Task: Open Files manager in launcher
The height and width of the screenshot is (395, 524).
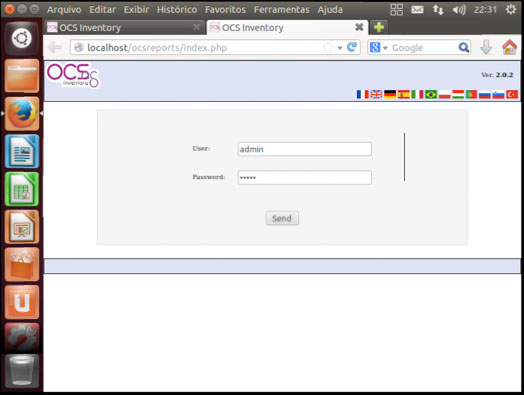Action: point(22,76)
